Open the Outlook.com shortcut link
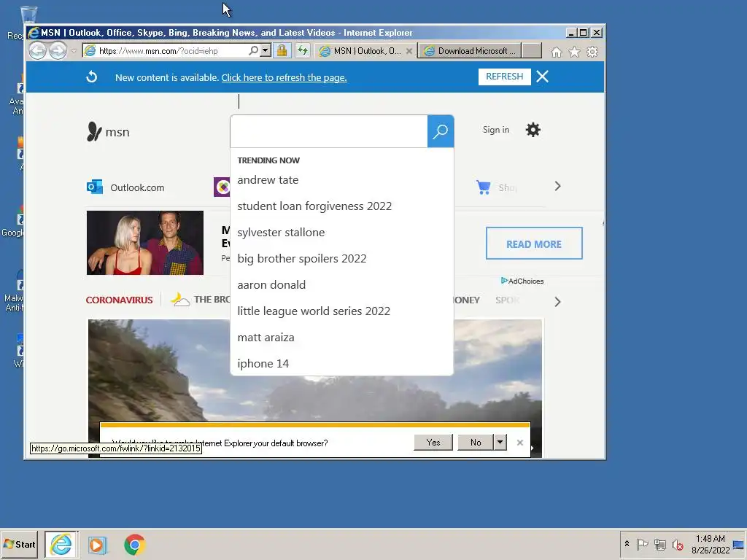Image resolution: width=747 pixels, height=560 pixels. coord(137,187)
